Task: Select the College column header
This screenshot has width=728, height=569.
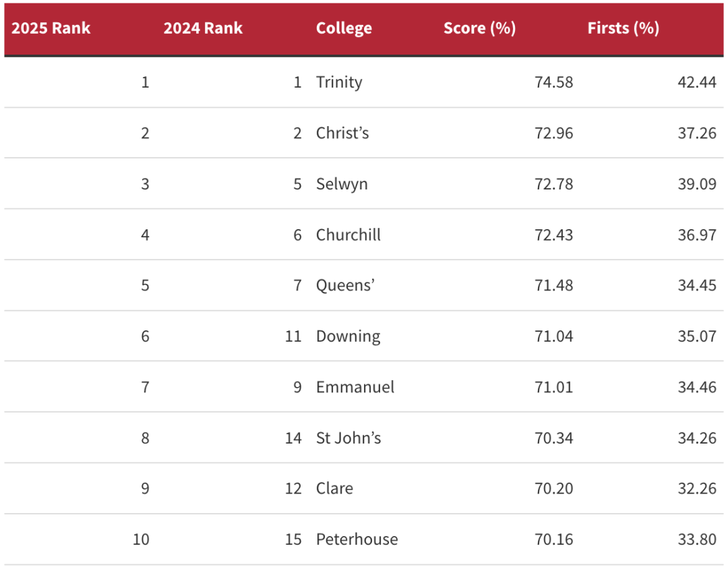Action: click(x=344, y=28)
